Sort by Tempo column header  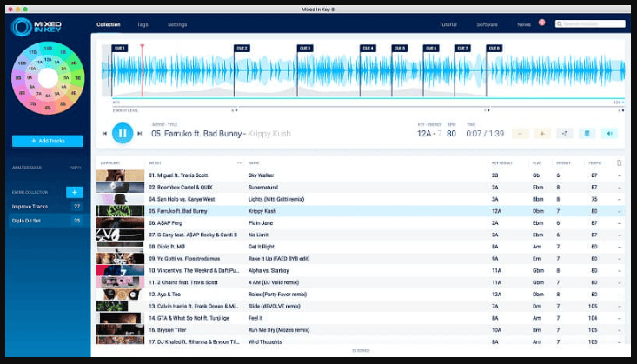(x=594, y=163)
